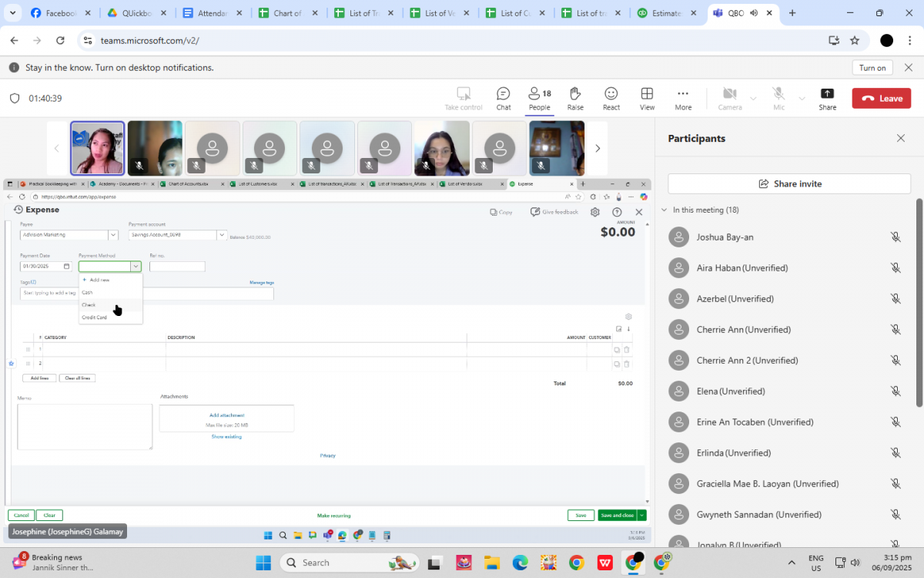Close the Participants panel
The height and width of the screenshot is (578, 924).
pos(901,139)
